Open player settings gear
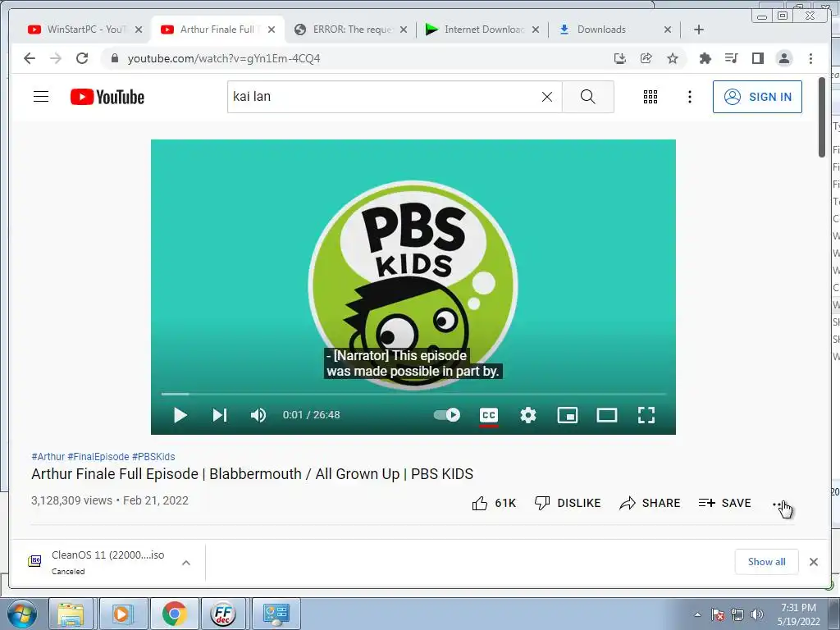 pos(528,415)
